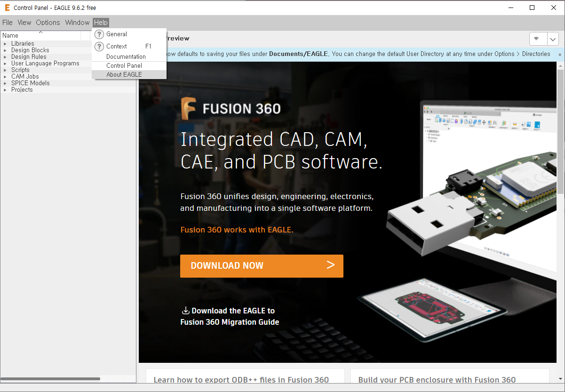This screenshot has height=392, width=565.
Task: Click the scroll-down arrow of preview
Action: click(x=560, y=379)
